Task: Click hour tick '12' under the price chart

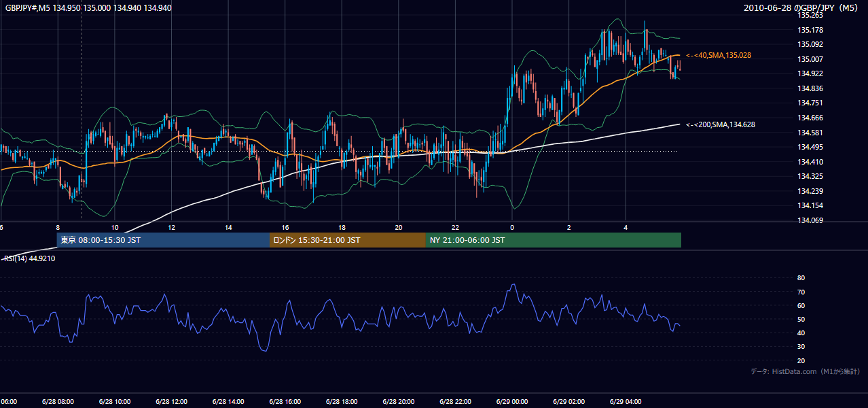Action: pyautogui.click(x=171, y=227)
